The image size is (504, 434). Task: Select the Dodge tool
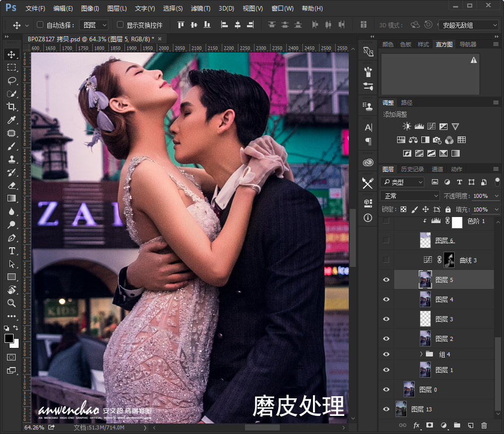click(12, 225)
